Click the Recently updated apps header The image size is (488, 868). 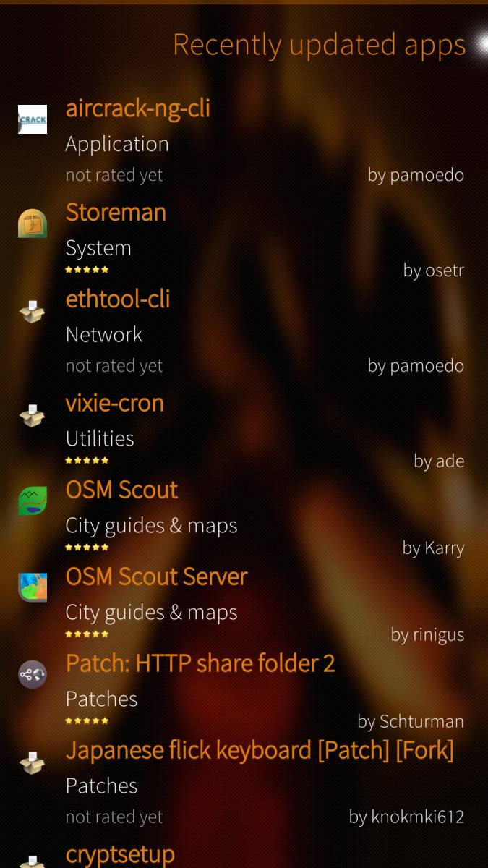point(319,45)
